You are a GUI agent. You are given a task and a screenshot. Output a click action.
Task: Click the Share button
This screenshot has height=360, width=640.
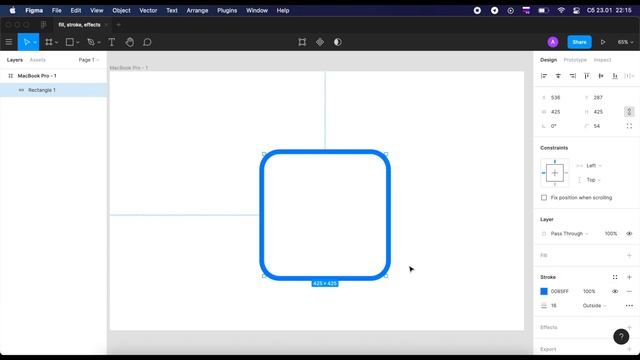(579, 42)
